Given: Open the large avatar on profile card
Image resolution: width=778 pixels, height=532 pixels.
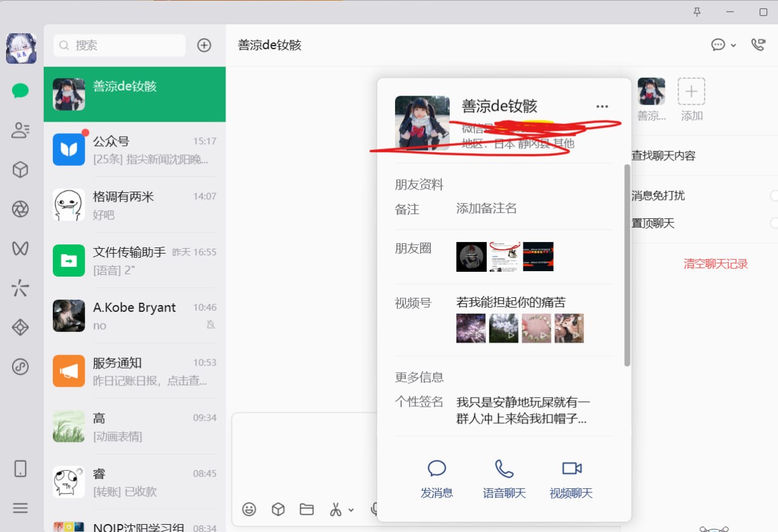Looking at the screenshot, I should [422, 123].
